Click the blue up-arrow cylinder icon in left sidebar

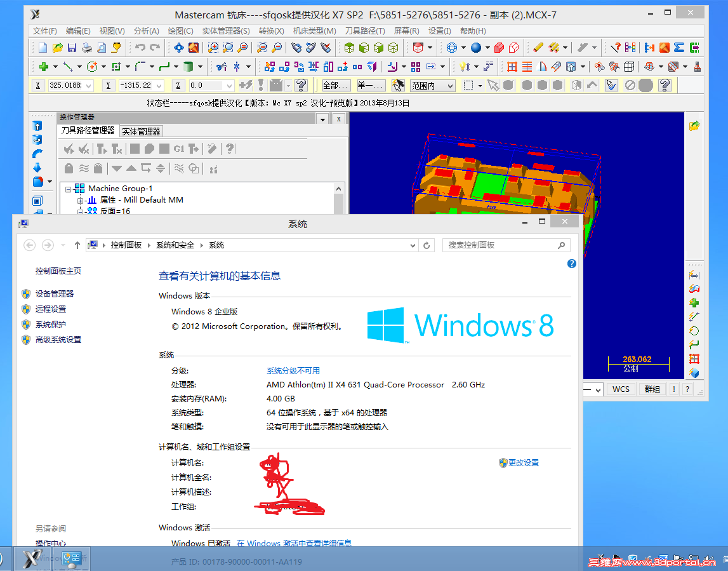pyautogui.click(x=37, y=126)
